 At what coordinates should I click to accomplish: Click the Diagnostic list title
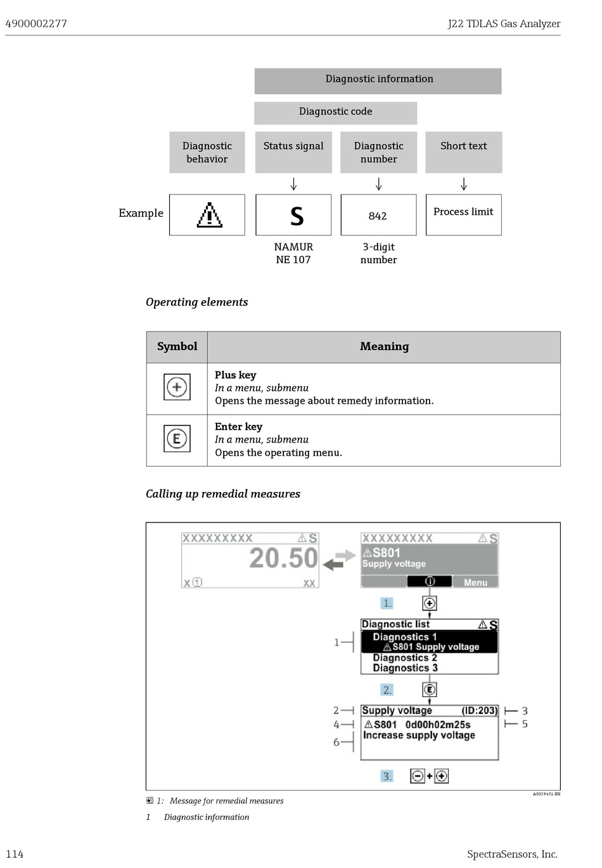tap(395, 624)
